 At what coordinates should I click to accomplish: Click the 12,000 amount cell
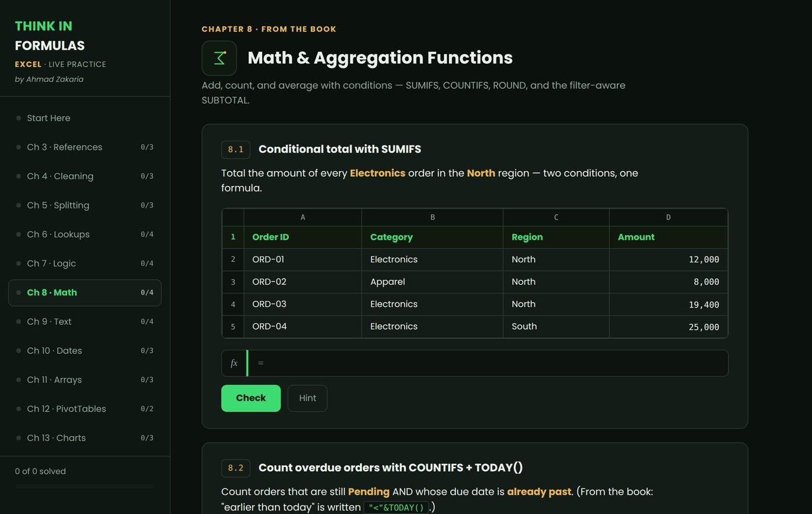pyautogui.click(x=668, y=259)
